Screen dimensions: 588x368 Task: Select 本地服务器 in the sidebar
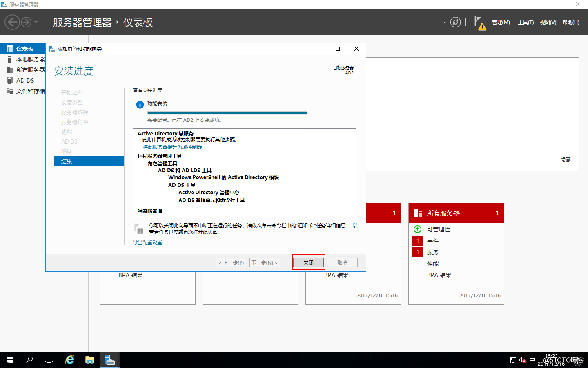coord(23,59)
